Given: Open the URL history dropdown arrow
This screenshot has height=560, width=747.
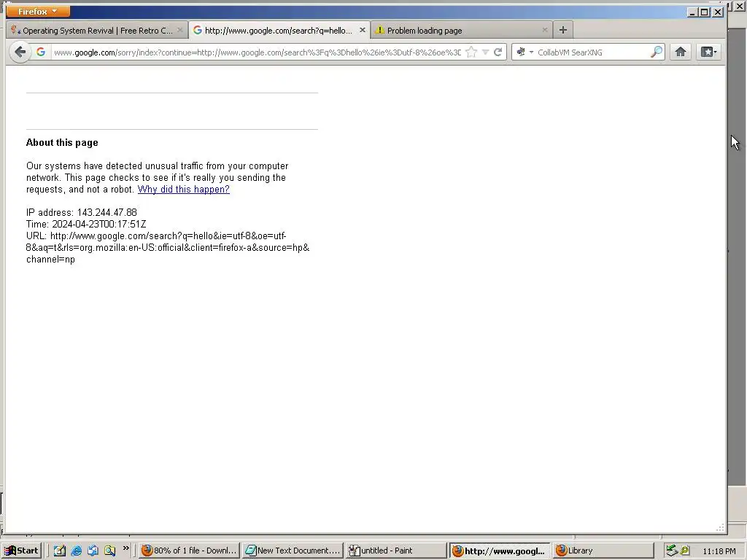Looking at the screenshot, I should pos(485,52).
